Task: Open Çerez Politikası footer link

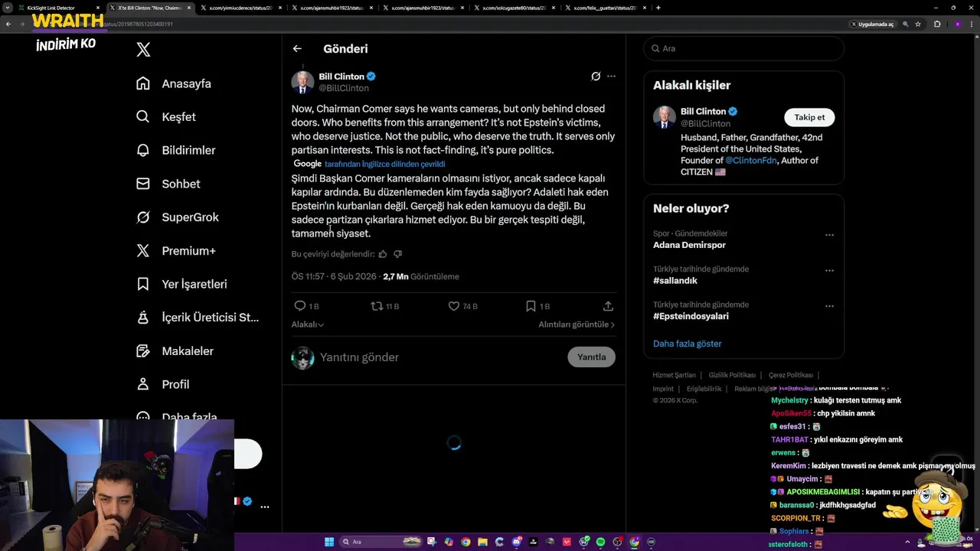Action: pos(790,375)
